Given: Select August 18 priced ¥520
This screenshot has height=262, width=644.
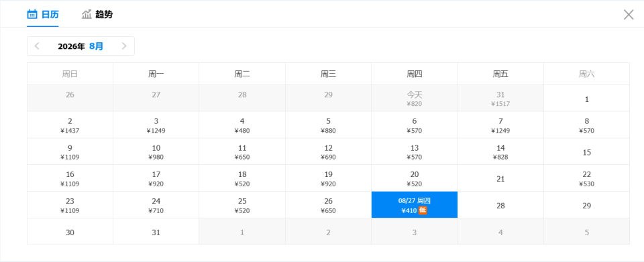Looking at the screenshot, I should (242, 178).
